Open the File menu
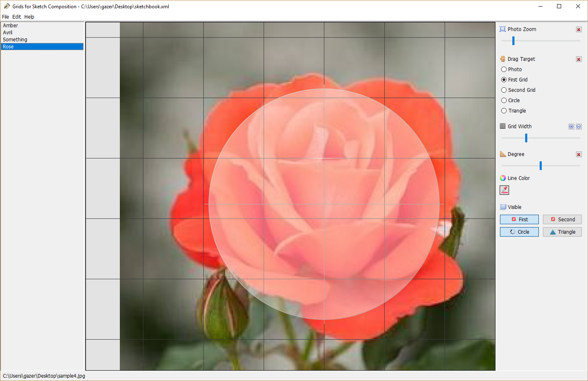Image resolution: width=588 pixels, height=381 pixels. click(5, 17)
